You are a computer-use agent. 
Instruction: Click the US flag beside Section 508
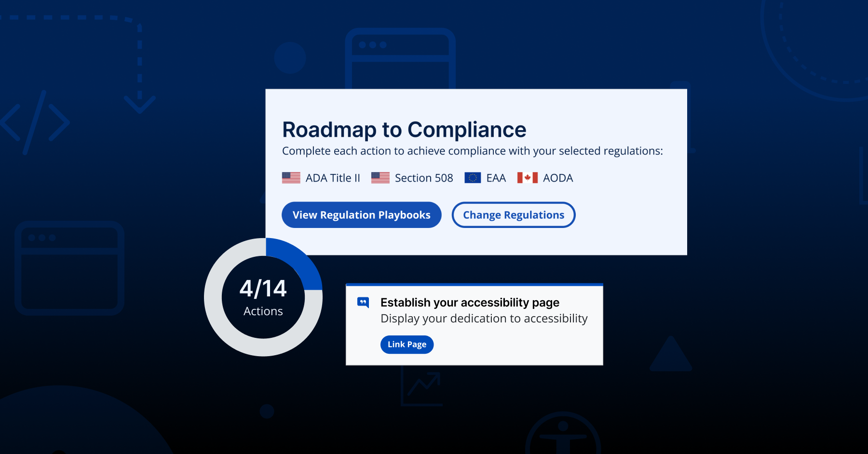(x=380, y=178)
